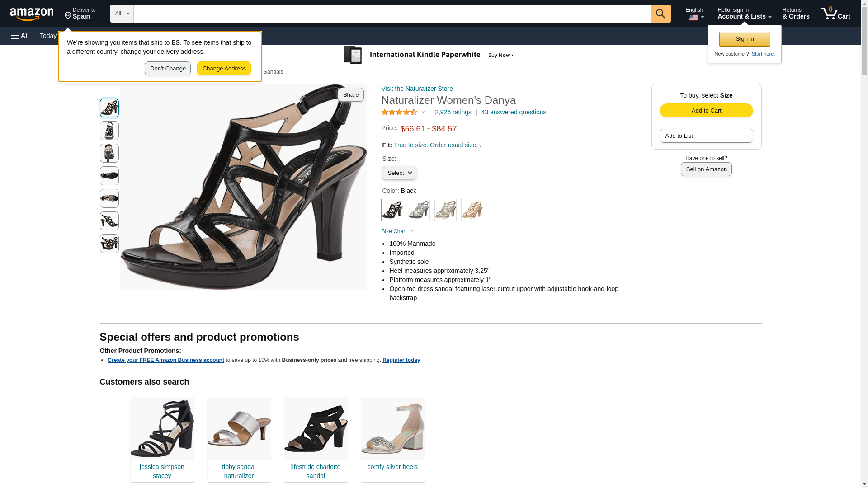The height and width of the screenshot is (488, 868).
Task: Click the star rating icon
Action: pos(399,112)
